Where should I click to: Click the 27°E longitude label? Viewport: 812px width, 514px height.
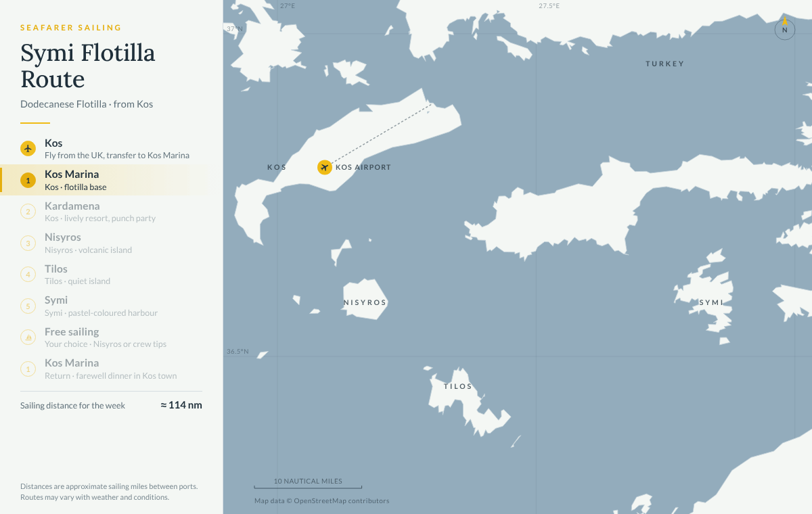coord(288,5)
